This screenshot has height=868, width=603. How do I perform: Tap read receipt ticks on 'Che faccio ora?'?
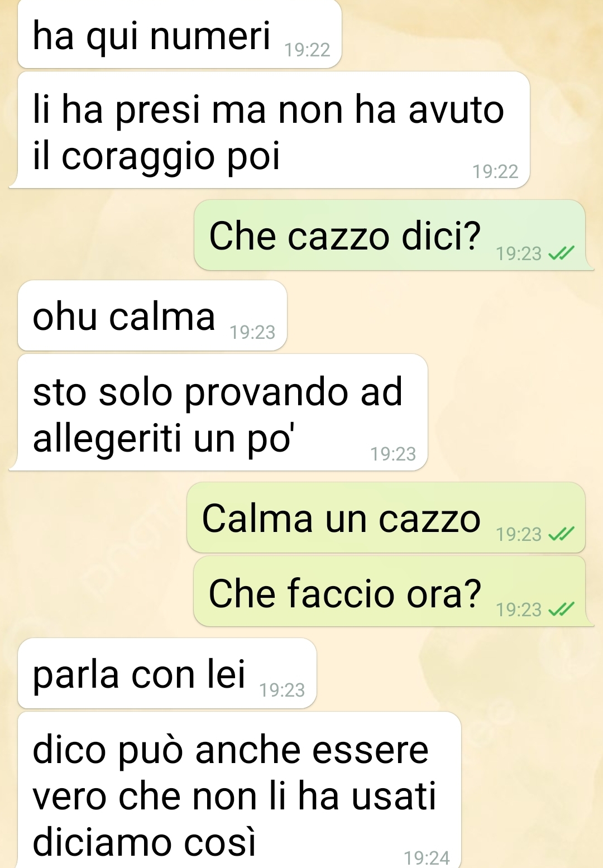pyautogui.click(x=561, y=610)
